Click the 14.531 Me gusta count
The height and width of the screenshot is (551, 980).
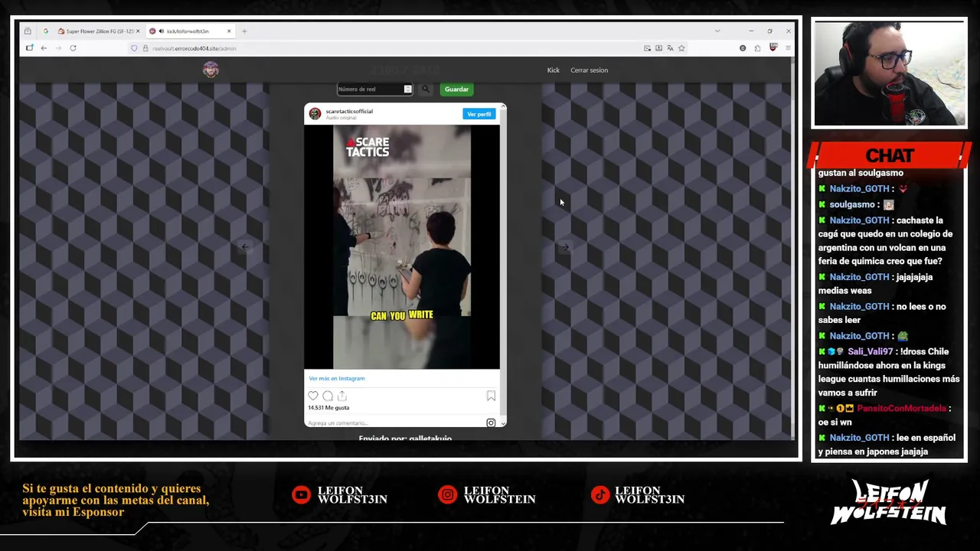pos(328,408)
